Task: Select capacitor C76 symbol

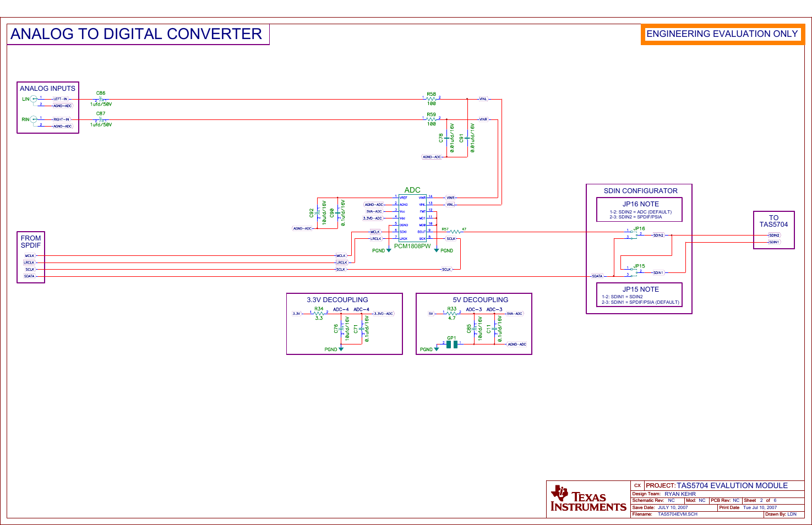Action: (341, 330)
